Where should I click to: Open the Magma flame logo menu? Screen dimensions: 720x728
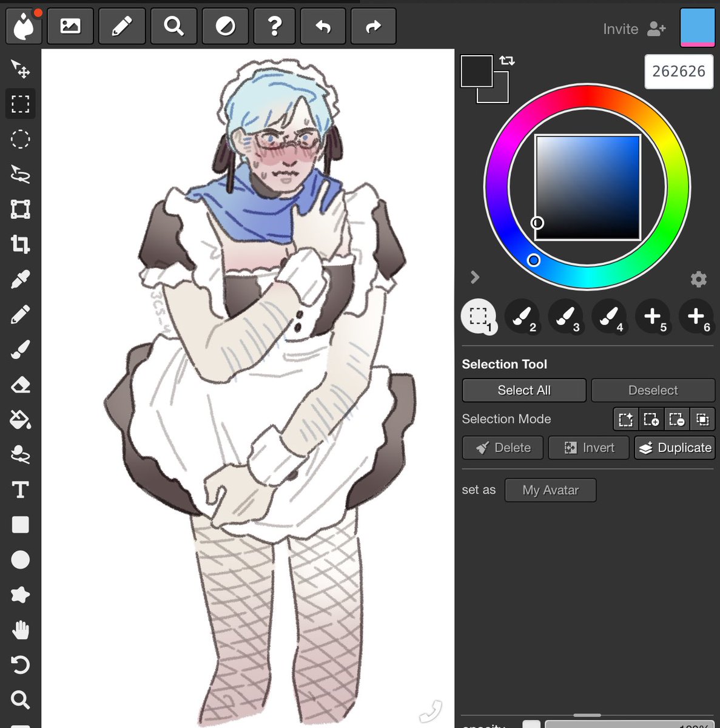pyautogui.click(x=24, y=26)
